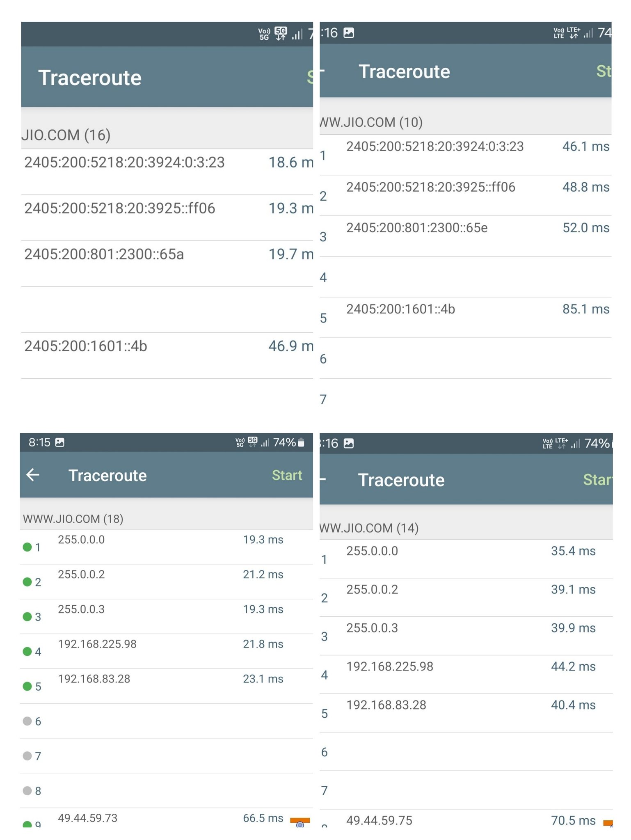Tap the 5G data icon above the JIO.COM (16) Traceroute
The height and width of the screenshot is (840, 631).
coord(281,33)
